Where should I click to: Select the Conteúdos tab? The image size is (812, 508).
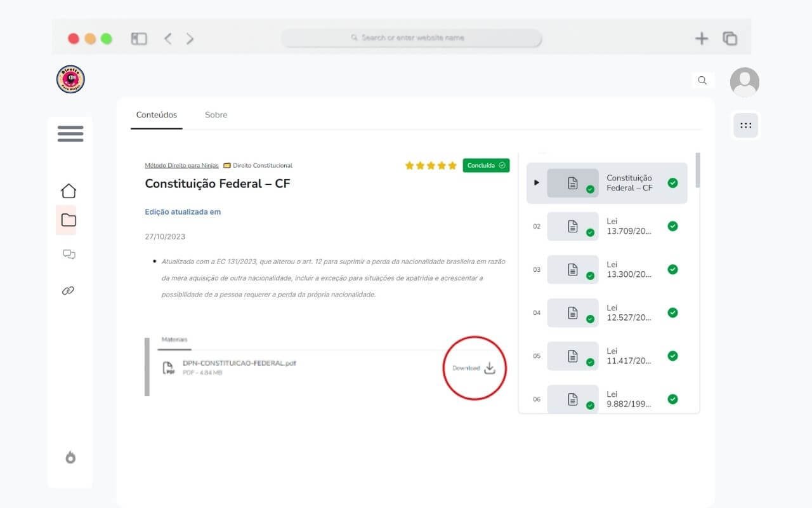tap(157, 115)
